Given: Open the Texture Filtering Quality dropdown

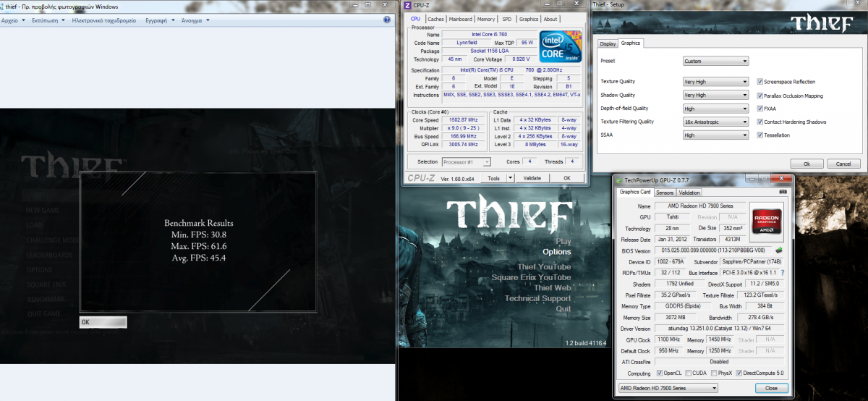Looking at the screenshot, I should pyautogui.click(x=715, y=122).
